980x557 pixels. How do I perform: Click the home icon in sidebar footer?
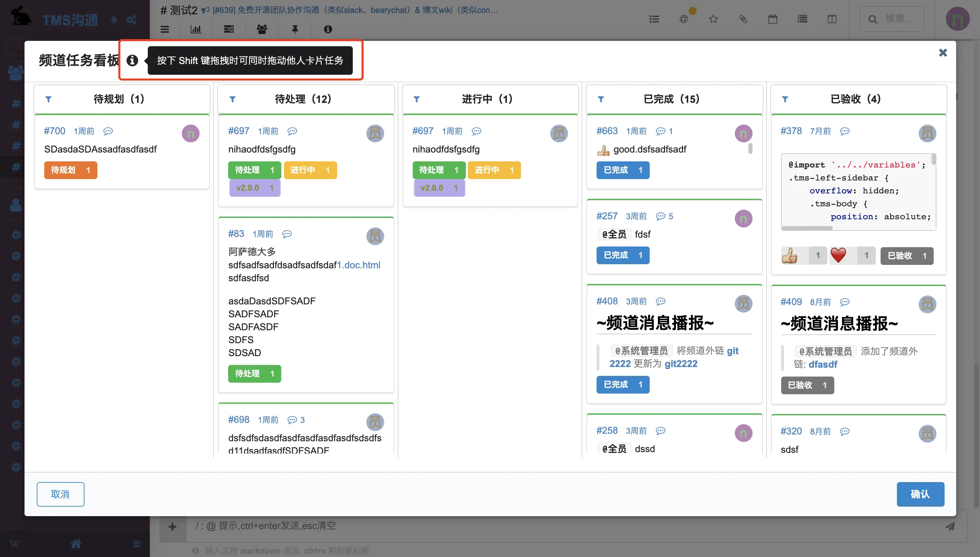click(76, 544)
